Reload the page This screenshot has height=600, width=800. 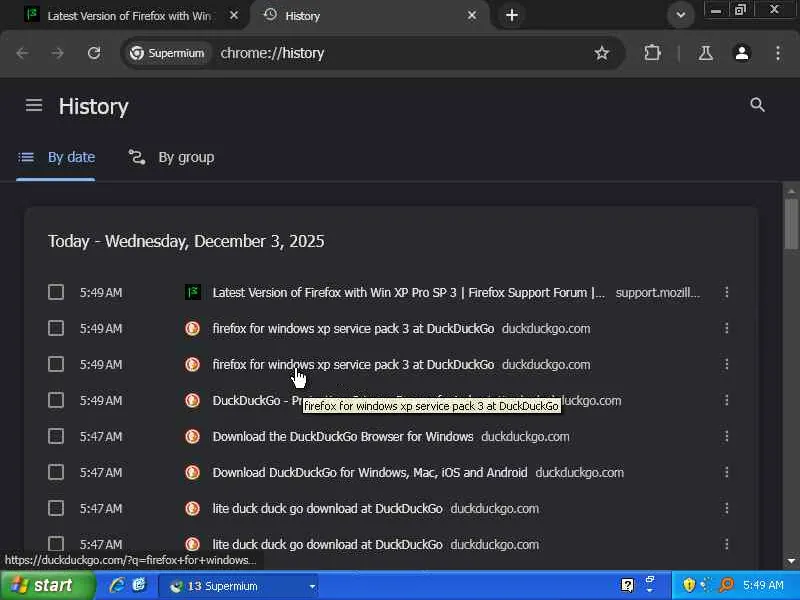[94, 53]
